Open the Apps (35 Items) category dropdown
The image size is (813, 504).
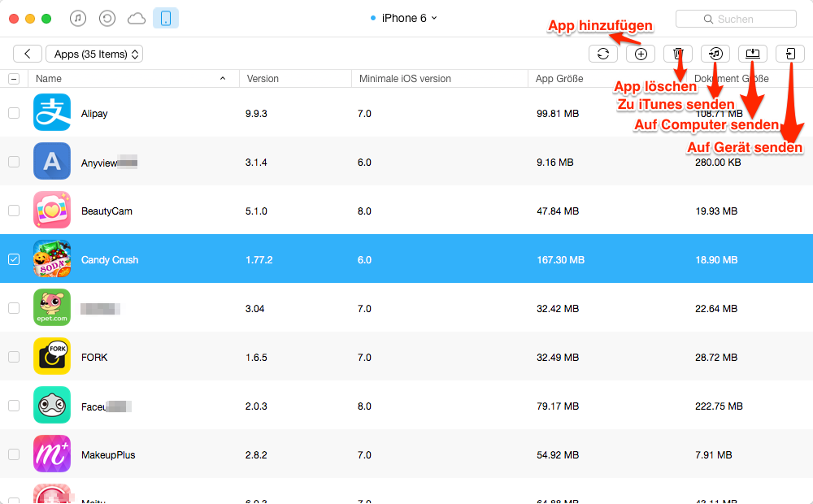coord(94,54)
